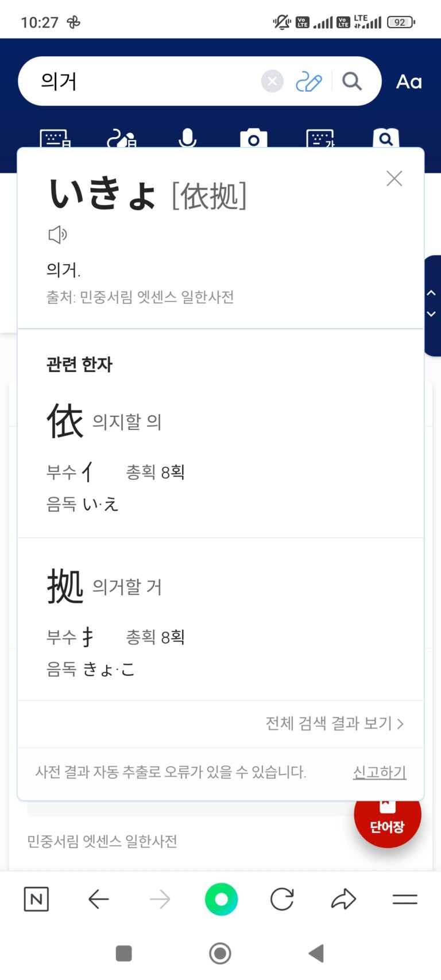Open the Naver N home icon

pyautogui.click(x=36, y=899)
